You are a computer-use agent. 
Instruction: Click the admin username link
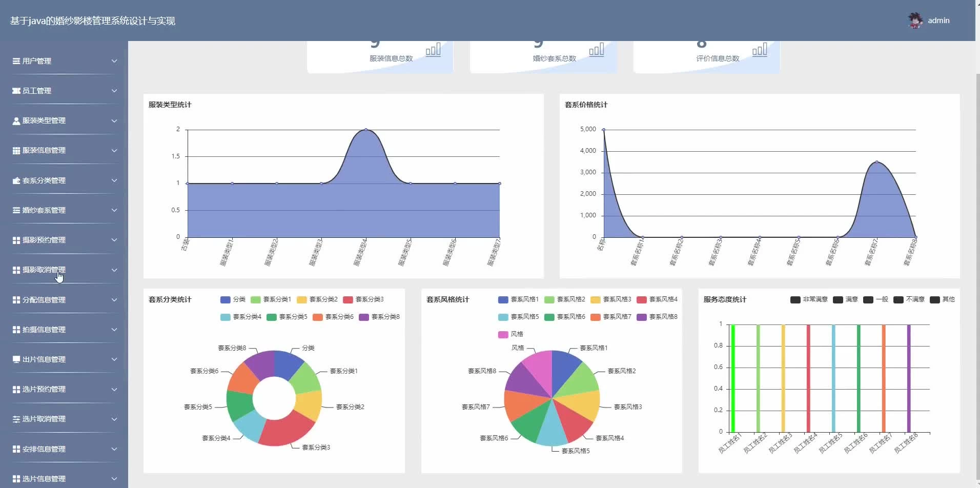coord(938,21)
